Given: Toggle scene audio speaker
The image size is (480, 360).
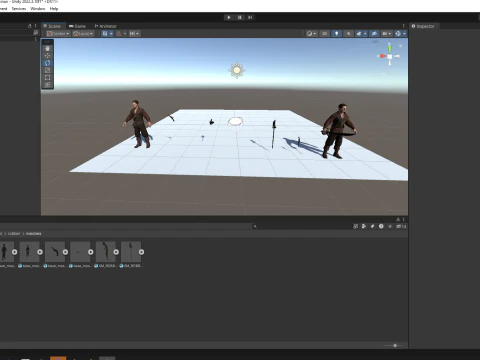Looking at the screenshot, I should (x=348, y=34).
